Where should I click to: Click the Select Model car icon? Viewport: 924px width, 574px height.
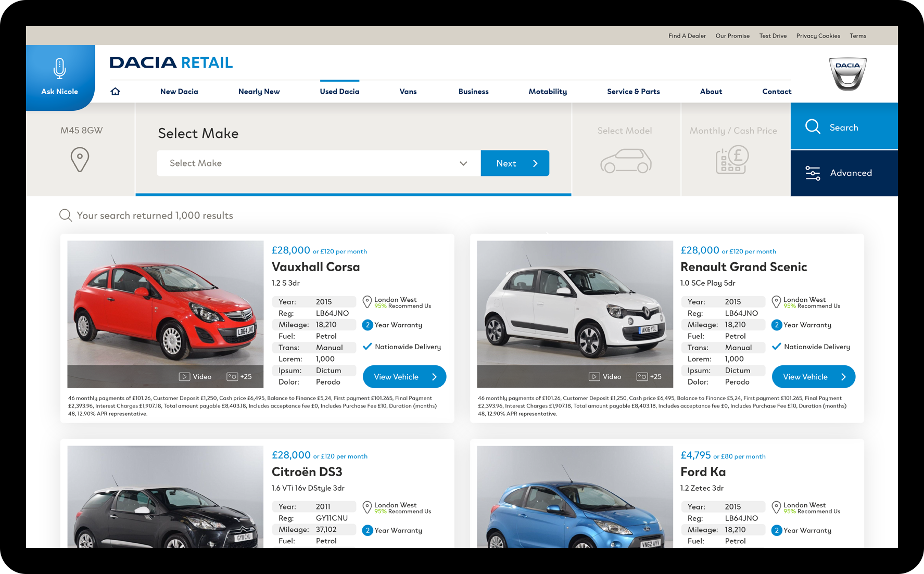pyautogui.click(x=625, y=161)
